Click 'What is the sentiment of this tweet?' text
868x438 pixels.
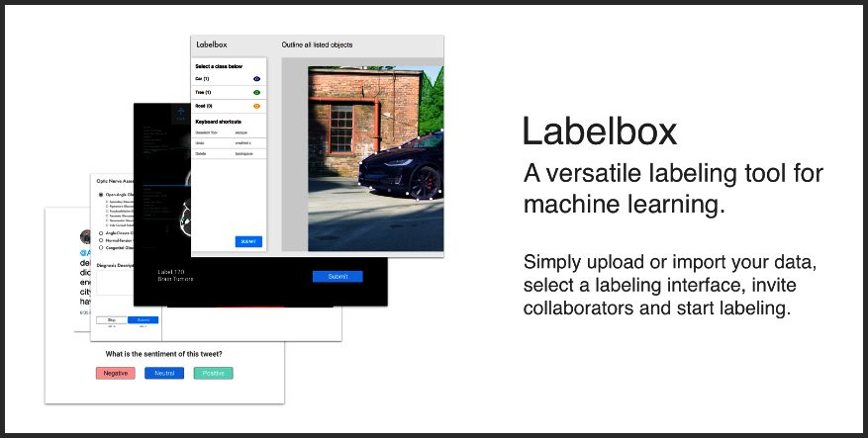click(x=164, y=354)
